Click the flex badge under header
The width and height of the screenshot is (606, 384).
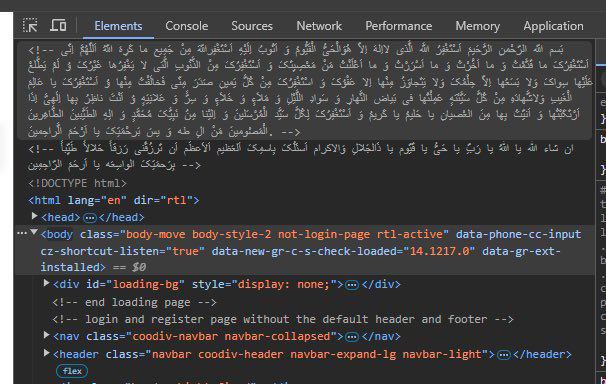[x=72, y=371]
